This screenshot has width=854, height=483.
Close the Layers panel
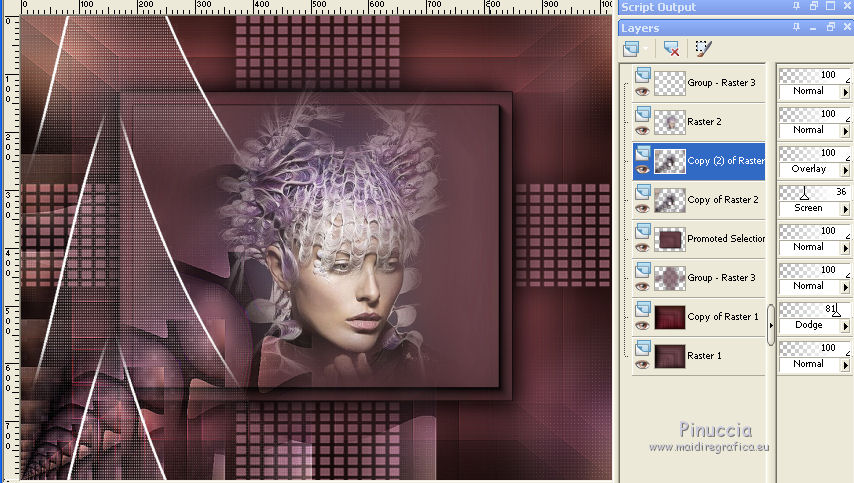847,27
